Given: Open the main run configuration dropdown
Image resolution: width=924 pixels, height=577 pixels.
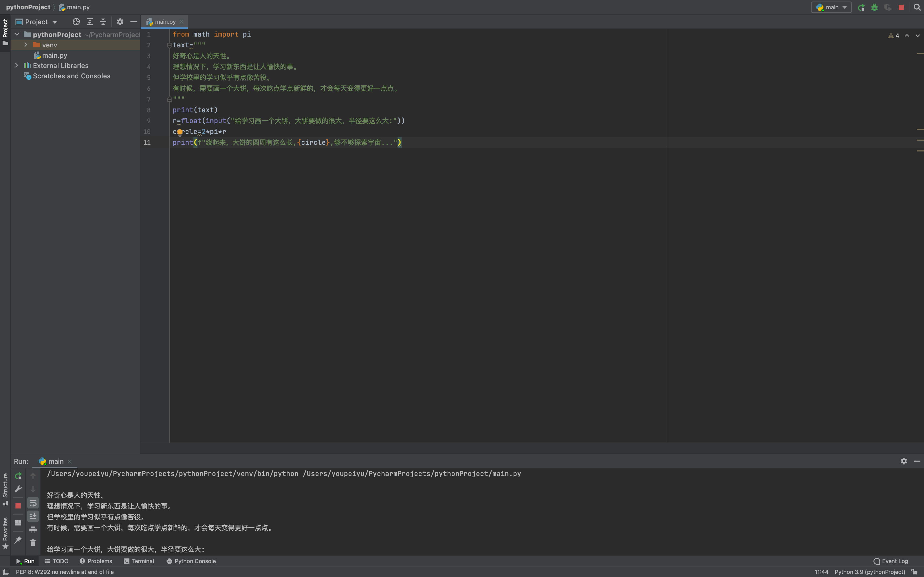Looking at the screenshot, I should pyautogui.click(x=831, y=7).
